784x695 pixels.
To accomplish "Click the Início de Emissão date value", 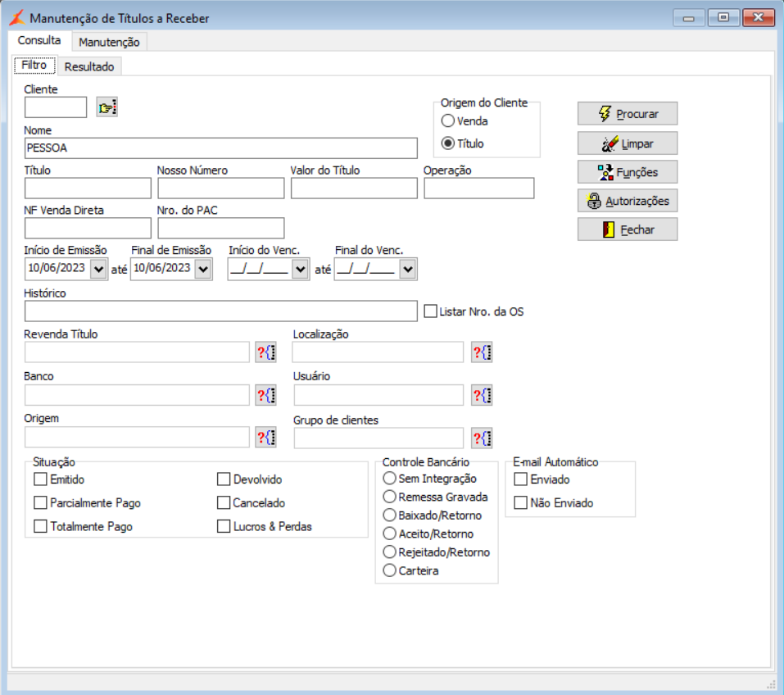I will tap(57, 268).
